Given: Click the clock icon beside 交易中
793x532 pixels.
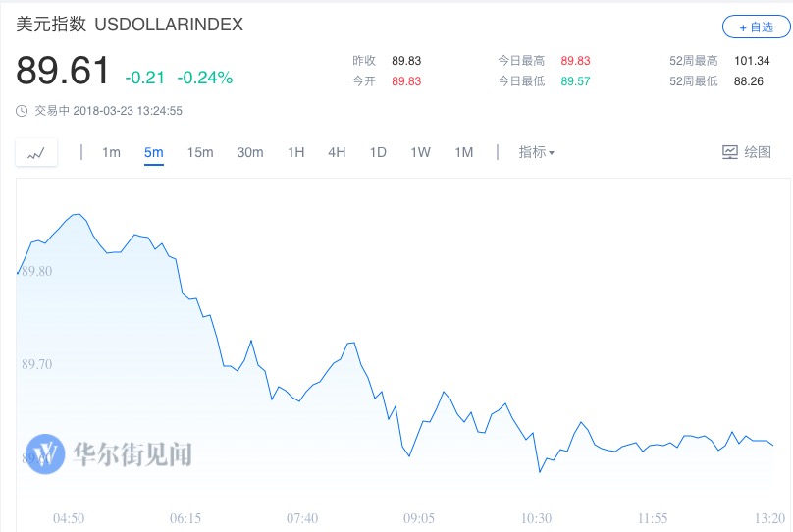Looking at the screenshot, I should 22,111.
